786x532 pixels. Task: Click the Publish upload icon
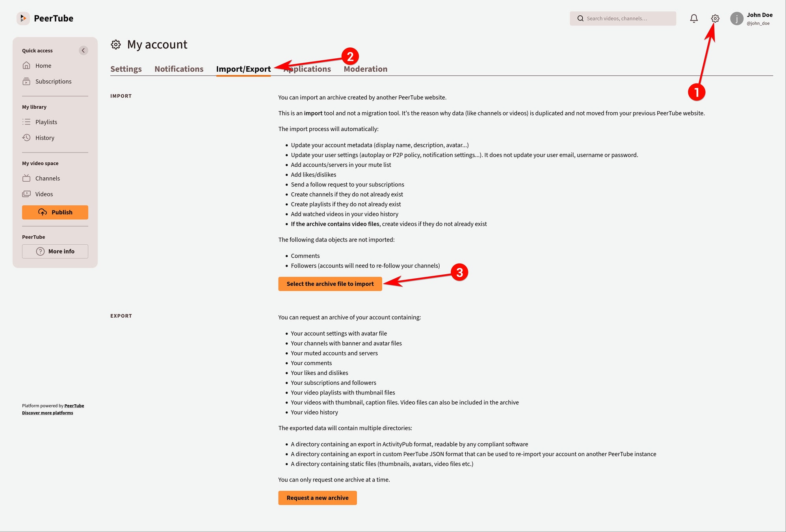click(42, 212)
